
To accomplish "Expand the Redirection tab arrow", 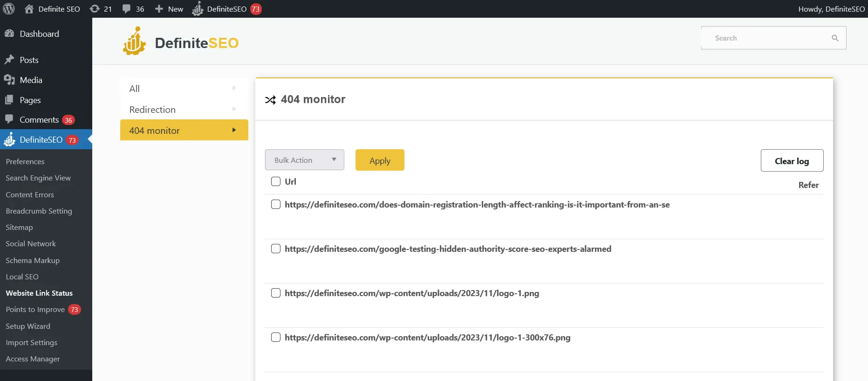I will coord(234,109).
